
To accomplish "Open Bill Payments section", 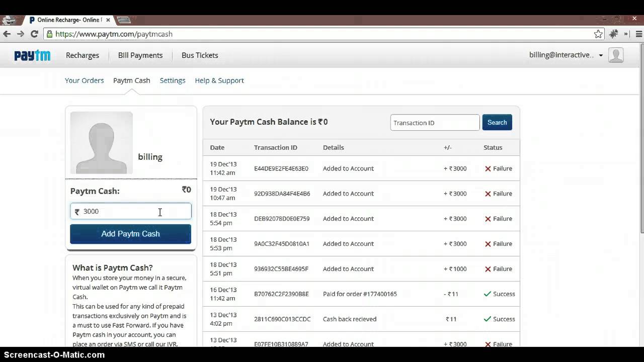I will click(x=140, y=55).
